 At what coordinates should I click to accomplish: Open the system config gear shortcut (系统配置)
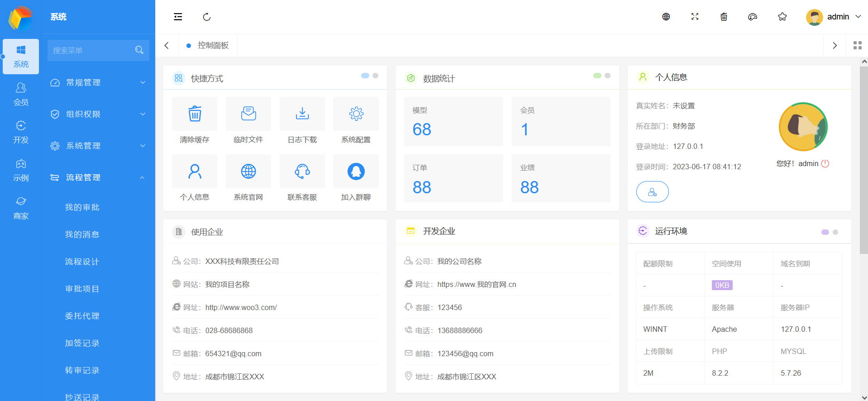pyautogui.click(x=356, y=114)
